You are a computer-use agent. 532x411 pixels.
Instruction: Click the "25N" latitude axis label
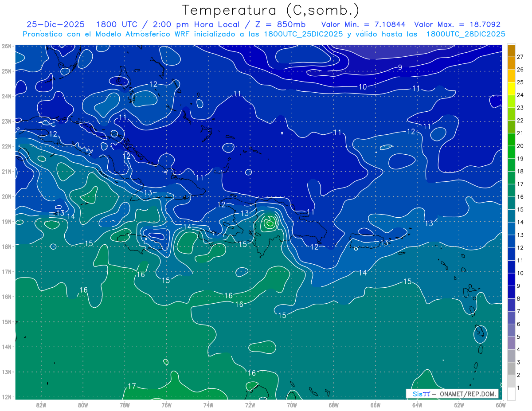tap(7, 71)
